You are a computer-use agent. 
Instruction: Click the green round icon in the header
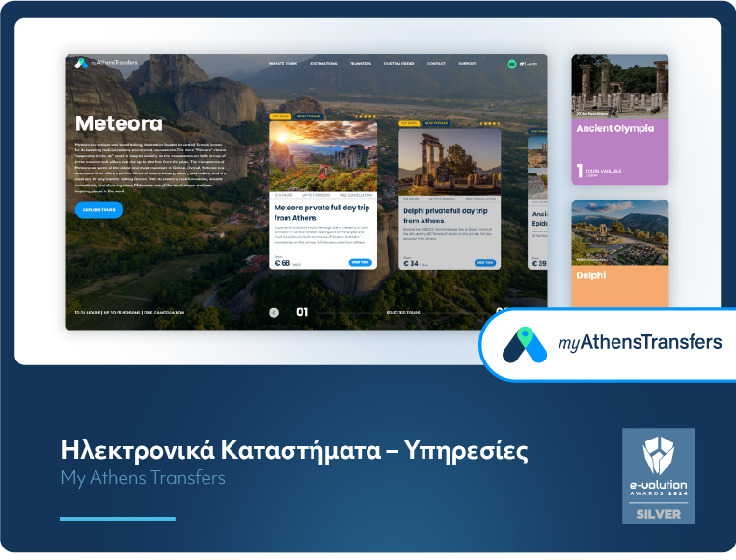point(512,64)
